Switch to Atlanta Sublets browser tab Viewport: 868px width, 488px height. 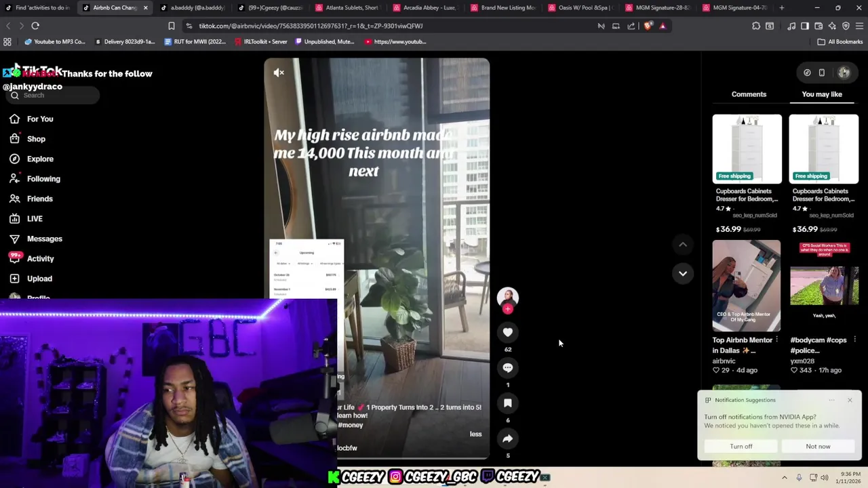[347, 7]
